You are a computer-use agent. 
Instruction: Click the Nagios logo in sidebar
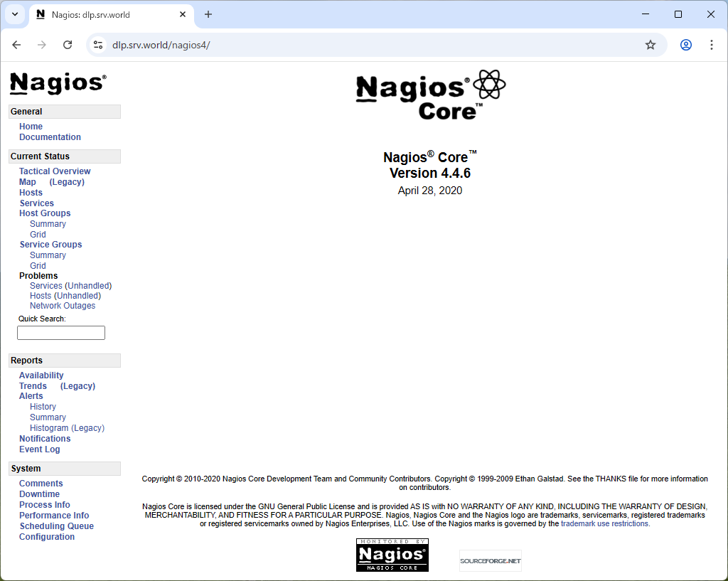[x=58, y=82]
